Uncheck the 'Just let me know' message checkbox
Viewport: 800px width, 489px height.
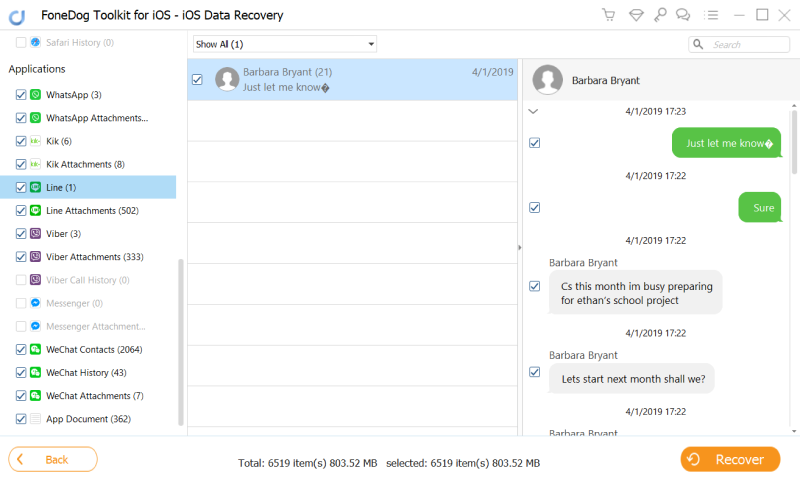[535, 143]
